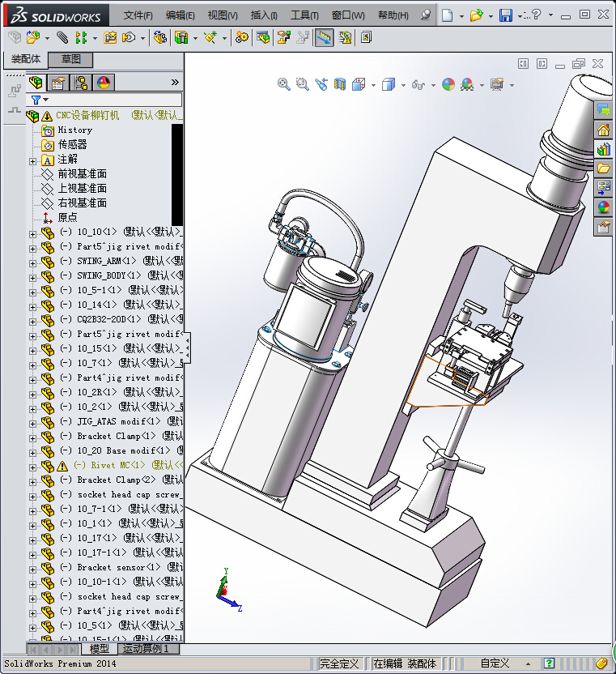Open SolidWorks Forum task pane icon
The height and width of the screenshot is (674, 616).
(604, 110)
